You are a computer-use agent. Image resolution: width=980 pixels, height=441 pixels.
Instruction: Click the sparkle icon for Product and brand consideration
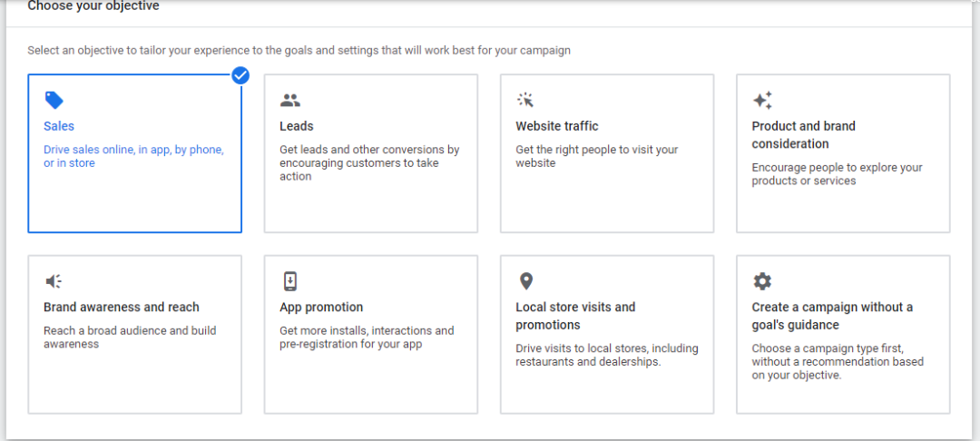762,100
